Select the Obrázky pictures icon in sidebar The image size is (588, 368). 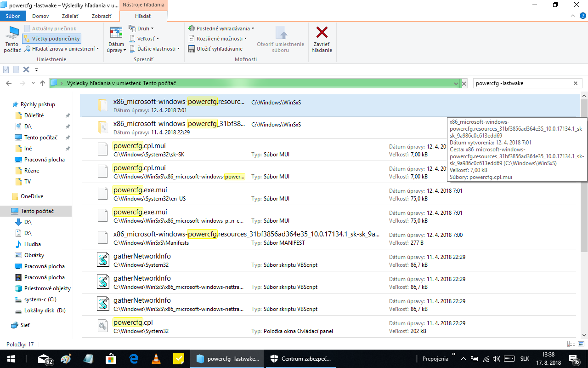18,255
